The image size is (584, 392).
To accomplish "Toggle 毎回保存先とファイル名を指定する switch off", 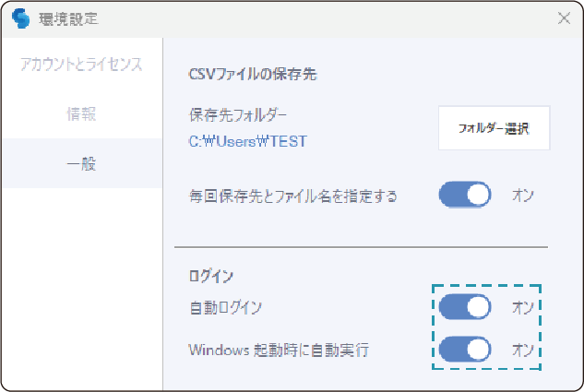I will tap(465, 196).
